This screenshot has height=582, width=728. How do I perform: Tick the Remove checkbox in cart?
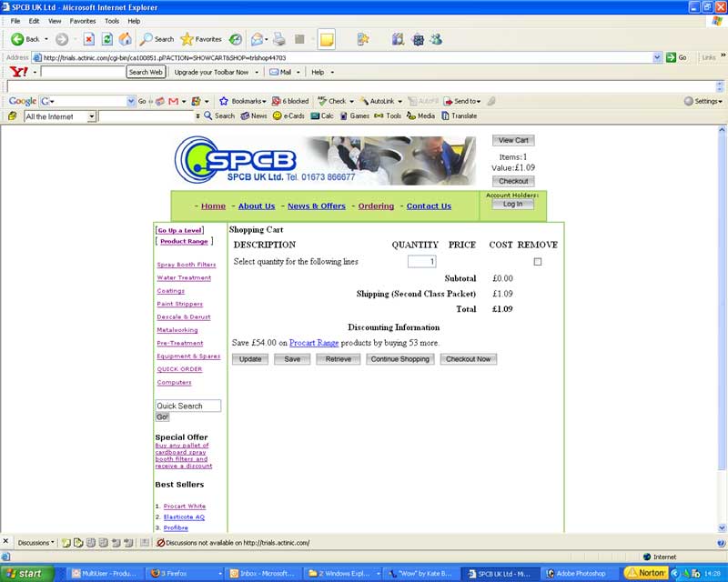(x=538, y=262)
